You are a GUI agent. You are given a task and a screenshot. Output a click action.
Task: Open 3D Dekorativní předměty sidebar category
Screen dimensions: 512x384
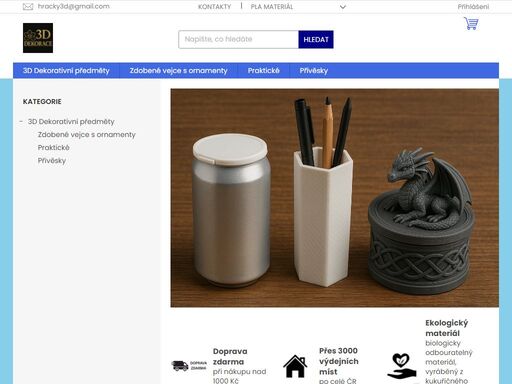71,122
